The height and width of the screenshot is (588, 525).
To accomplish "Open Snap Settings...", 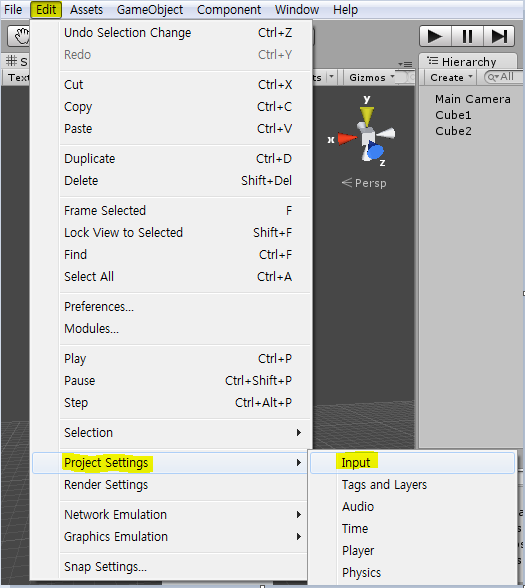I will coord(170,567).
